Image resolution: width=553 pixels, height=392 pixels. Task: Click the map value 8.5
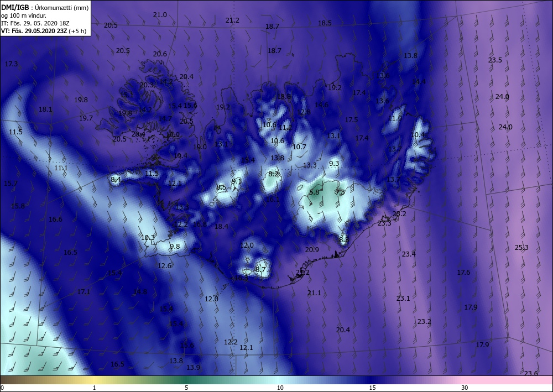coord(222,187)
